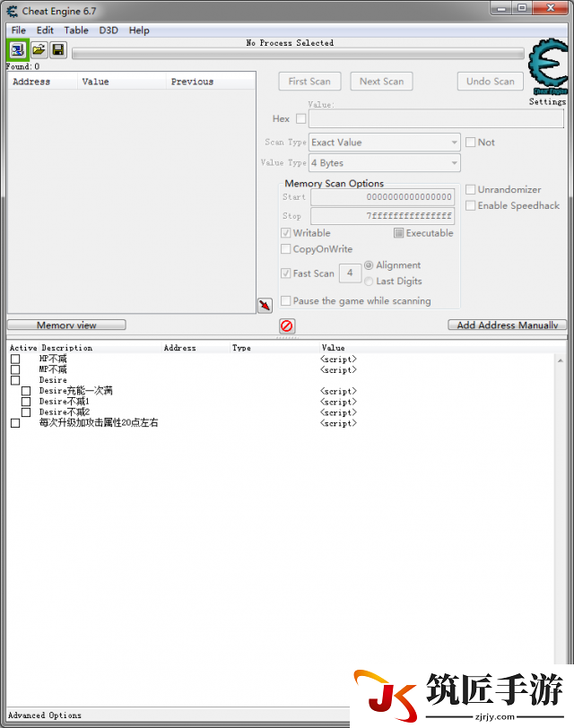Open Memory view
Viewport: 574px width, 728px height.
click(66, 325)
